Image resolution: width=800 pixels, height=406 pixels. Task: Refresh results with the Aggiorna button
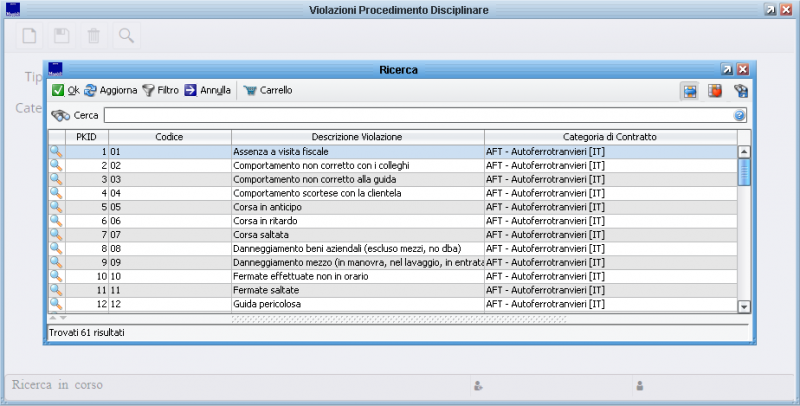click(x=110, y=90)
